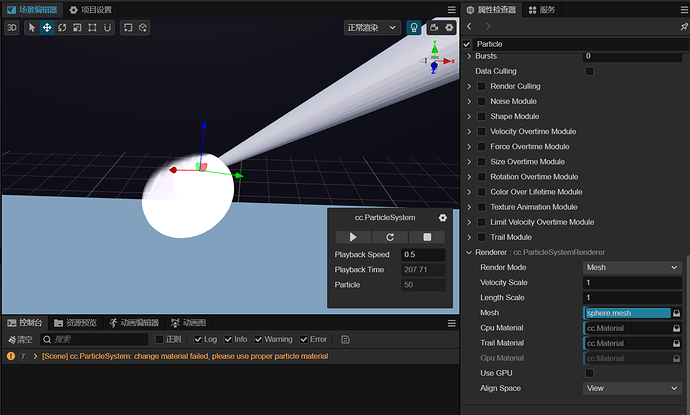The width and height of the screenshot is (690, 415).
Task: Toggle the Warning filter checkbox
Action: tap(258, 339)
